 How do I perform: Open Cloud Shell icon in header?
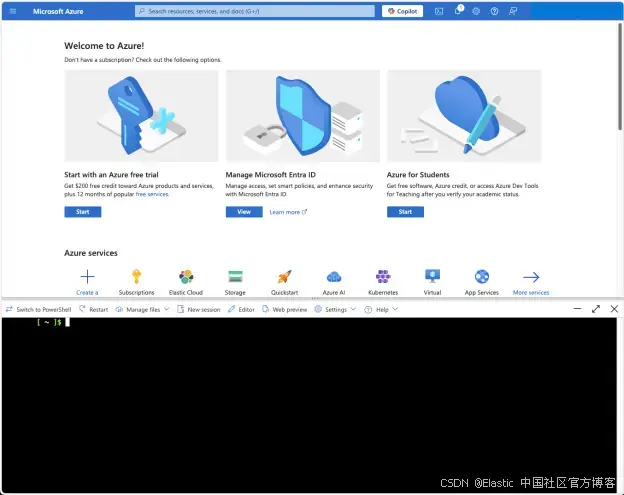click(x=439, y=11)
